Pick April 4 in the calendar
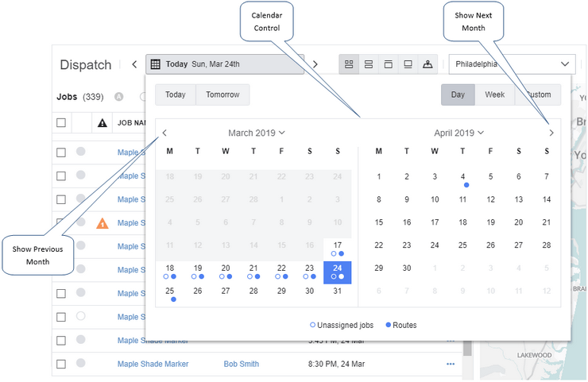 point(462,177)
